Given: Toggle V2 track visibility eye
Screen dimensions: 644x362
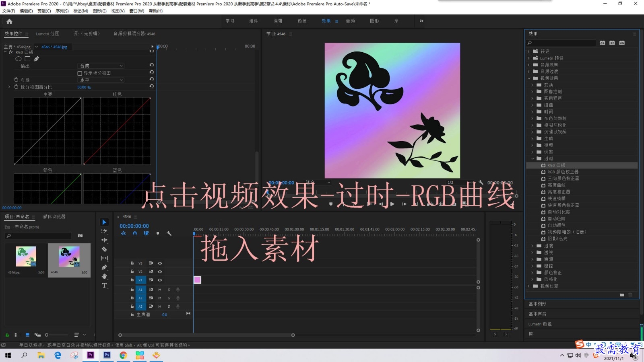Looking at the screenshot, I should [x=160, y=271].
